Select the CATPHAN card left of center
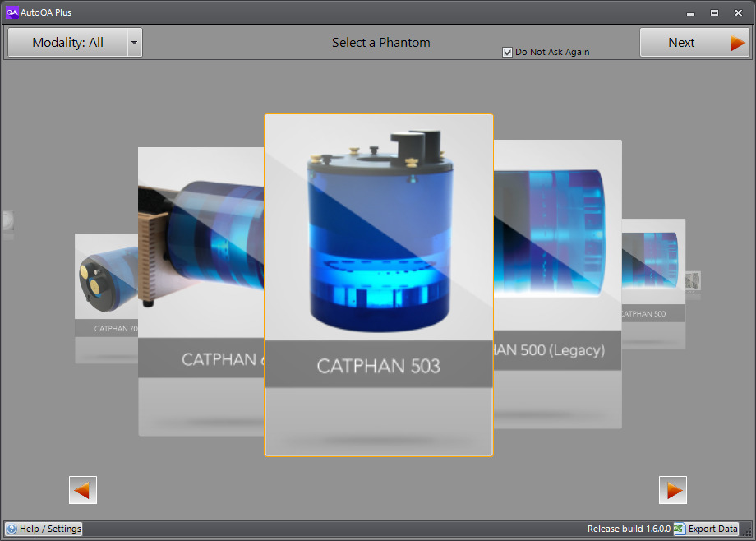 200,288
